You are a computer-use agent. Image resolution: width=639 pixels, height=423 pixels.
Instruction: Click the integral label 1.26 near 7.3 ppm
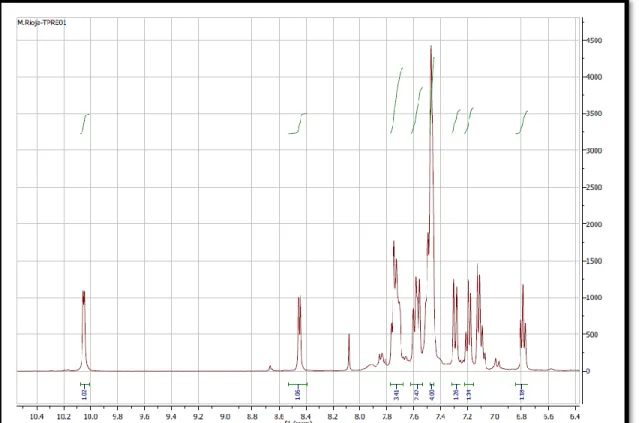click(456, 394)
